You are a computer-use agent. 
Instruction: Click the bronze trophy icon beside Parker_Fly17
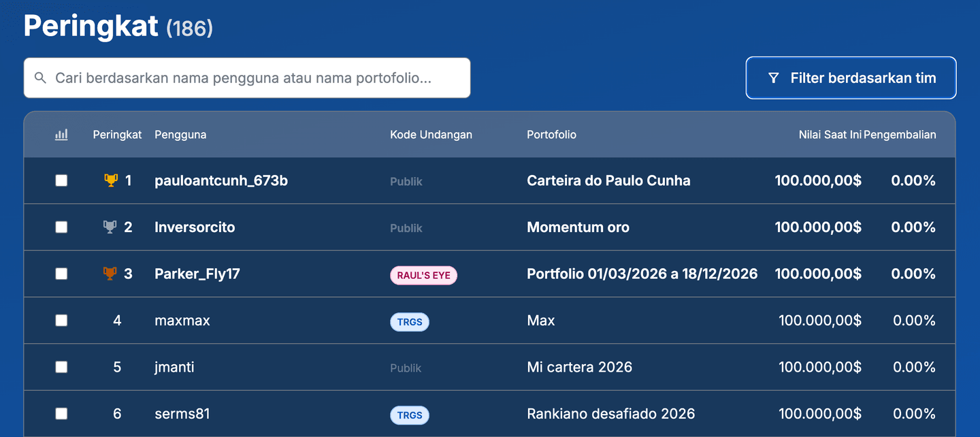(110, 274)
